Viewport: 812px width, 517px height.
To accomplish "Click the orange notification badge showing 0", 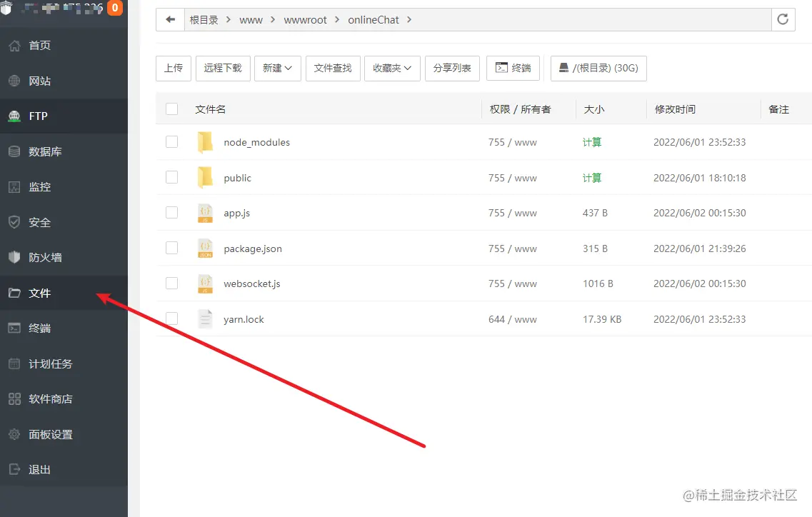I will [115, 8].
